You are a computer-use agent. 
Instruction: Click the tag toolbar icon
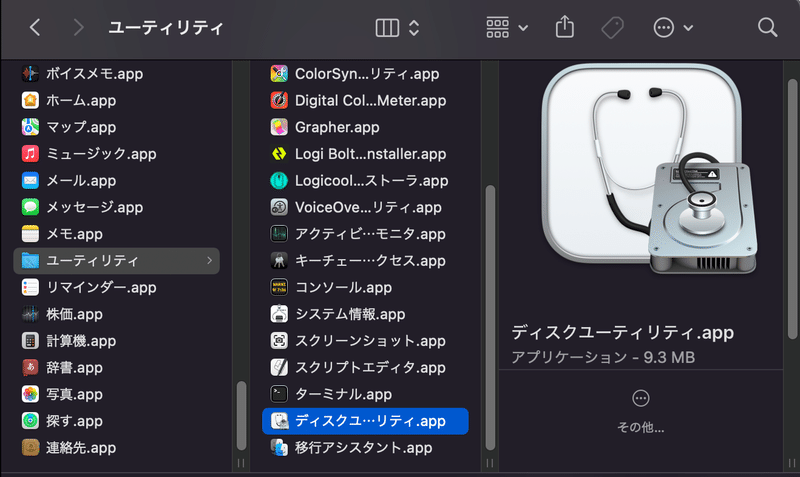[x=612, y=28]
